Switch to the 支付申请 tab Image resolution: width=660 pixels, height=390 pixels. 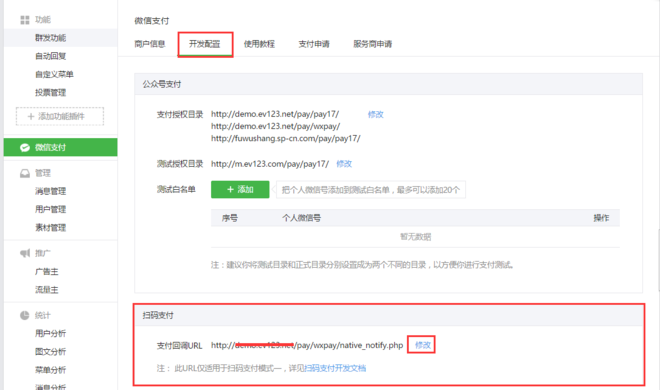pyautogui.click(x=314, y=44)
